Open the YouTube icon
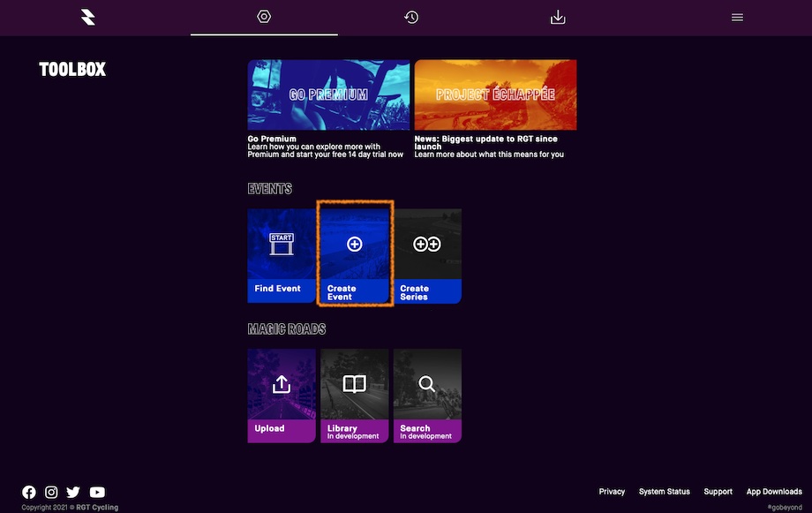 point(97,492)
